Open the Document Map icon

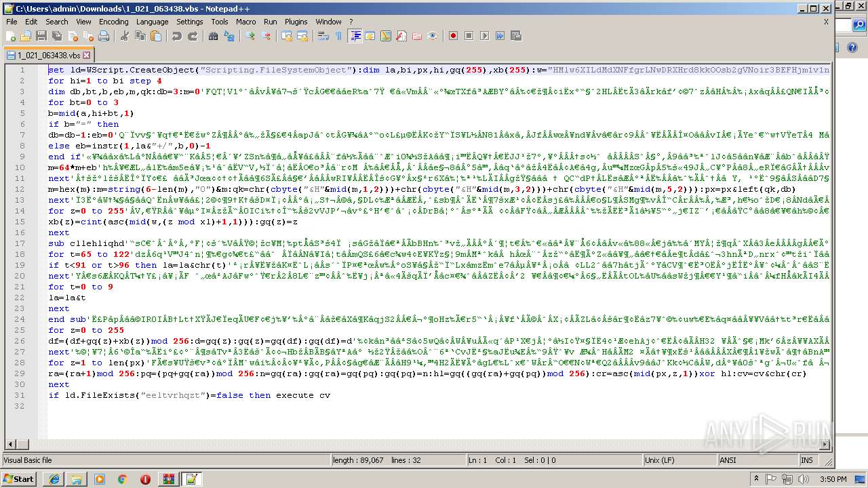[386, 36]
